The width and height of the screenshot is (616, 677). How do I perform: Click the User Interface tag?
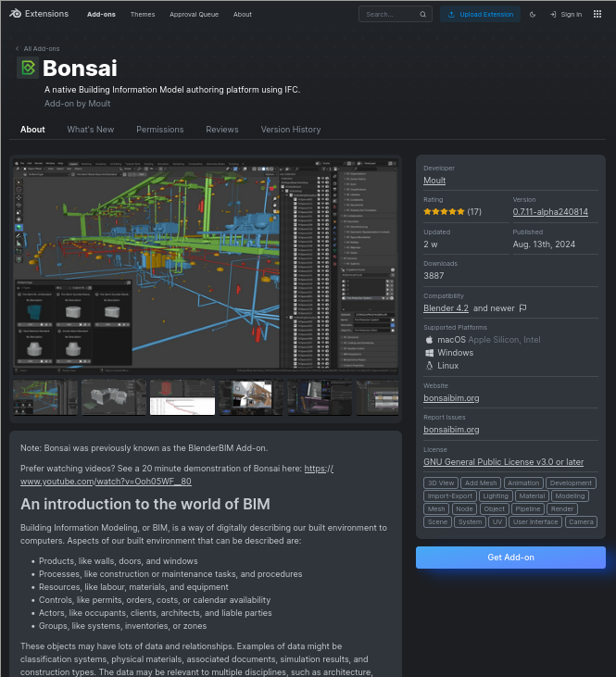pyautogui.click(x=535, y=522)
